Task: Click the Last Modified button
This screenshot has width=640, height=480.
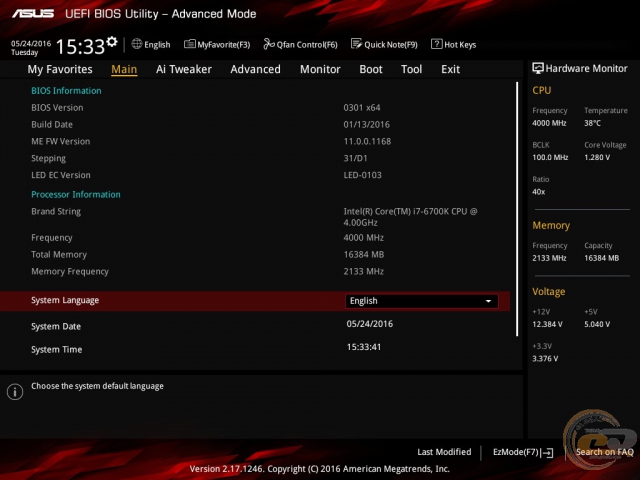Action: [x=444, y=452]
